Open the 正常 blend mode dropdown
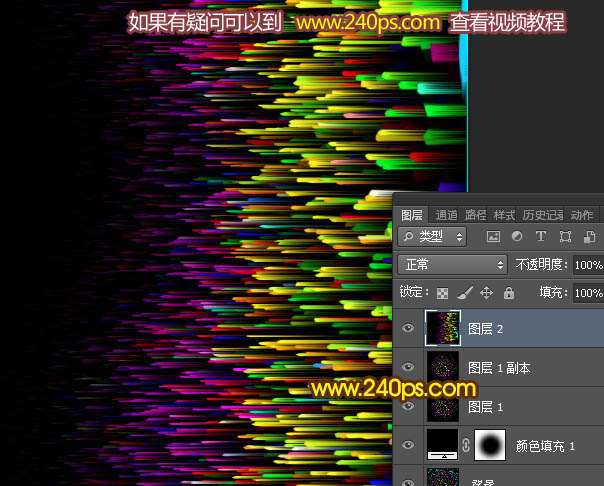Screen dimensions: 604x486 [x=452, y=264]
